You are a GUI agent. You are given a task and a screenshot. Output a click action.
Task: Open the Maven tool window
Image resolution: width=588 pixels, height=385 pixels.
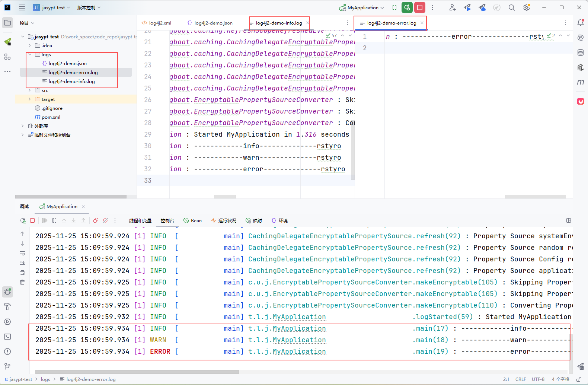(581, 82)
